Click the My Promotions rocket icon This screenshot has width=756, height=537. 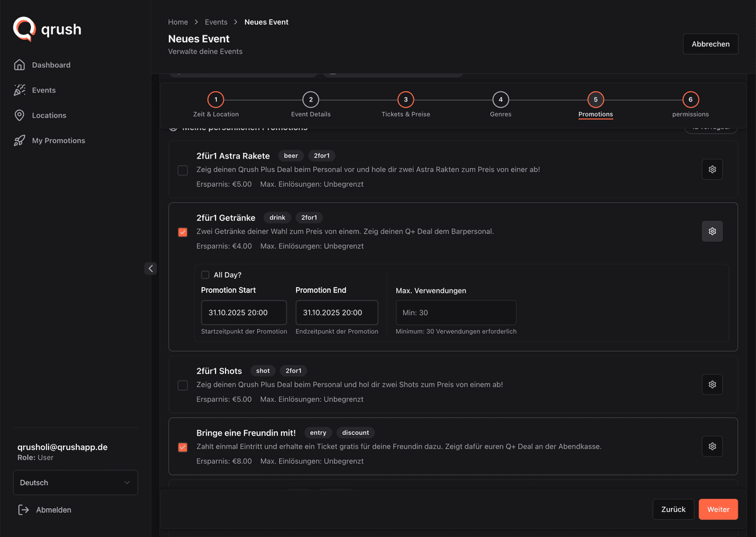click(x=20, y=140)
